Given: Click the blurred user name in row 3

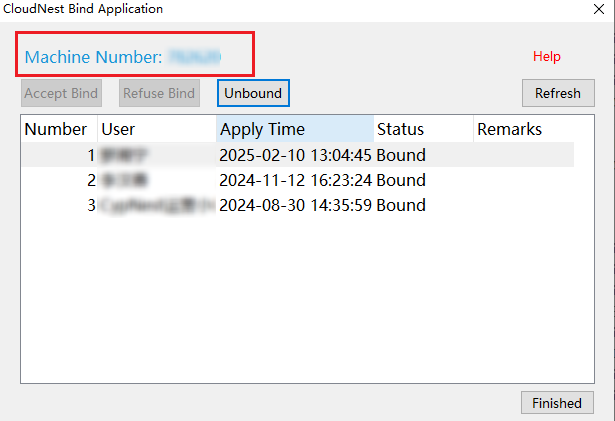Looking at the screenshot, I should pos(157,205).
